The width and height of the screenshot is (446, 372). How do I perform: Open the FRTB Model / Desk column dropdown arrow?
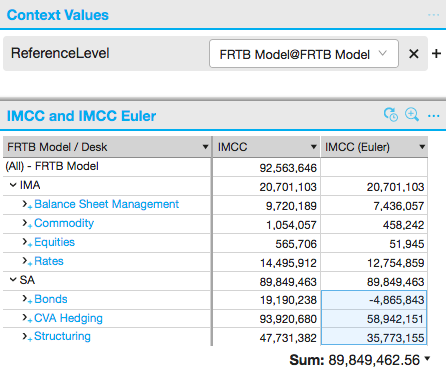tap(205, 147)
